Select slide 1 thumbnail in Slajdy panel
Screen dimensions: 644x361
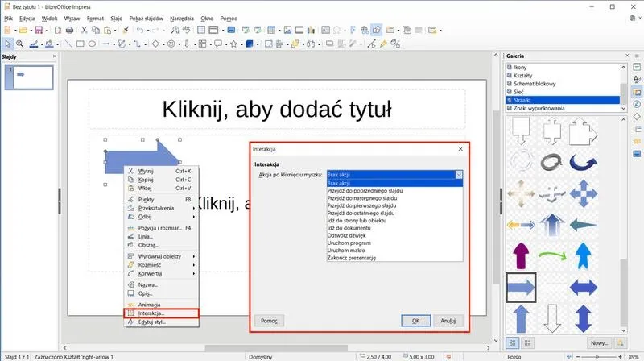click(x=33, y=77)
